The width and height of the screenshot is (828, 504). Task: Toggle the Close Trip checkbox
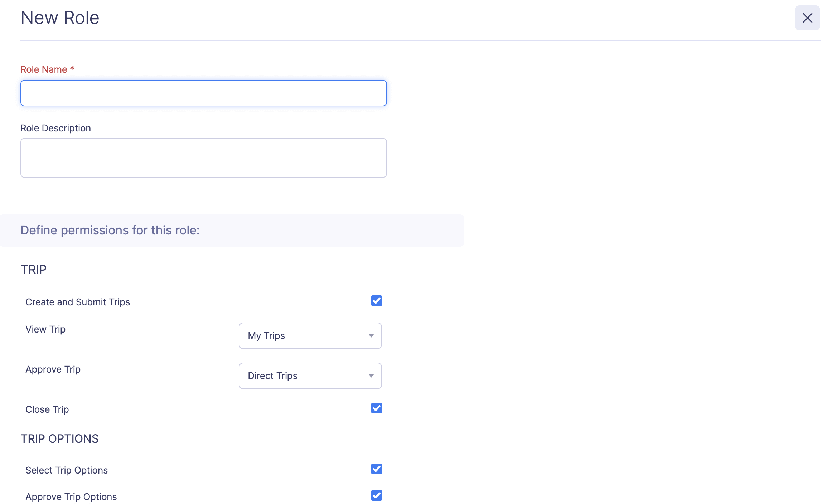point(376,408)
